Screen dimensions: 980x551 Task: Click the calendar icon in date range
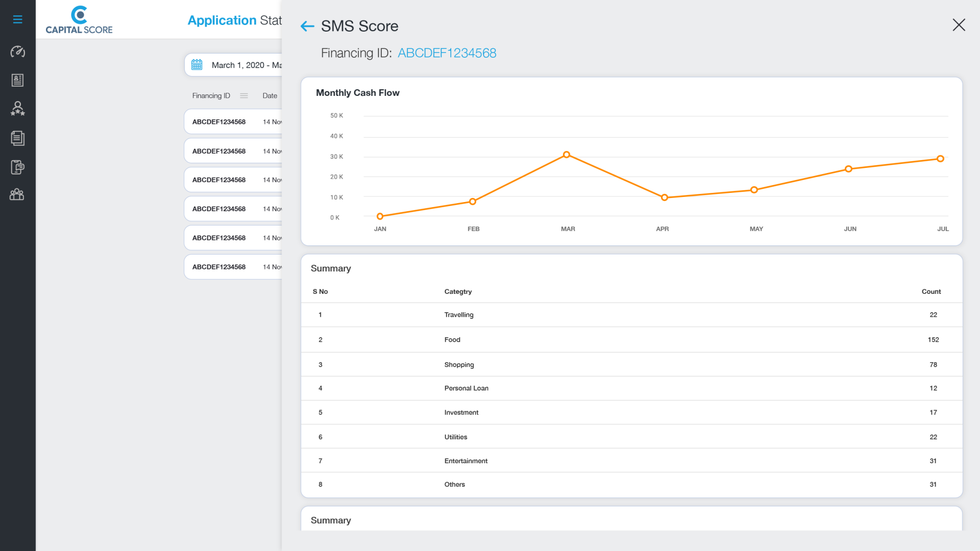pos(197,65)
